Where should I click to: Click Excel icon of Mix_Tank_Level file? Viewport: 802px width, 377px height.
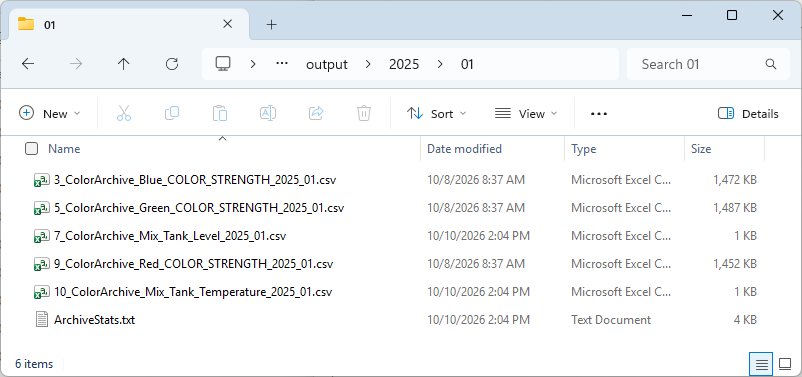coord(41,236)
